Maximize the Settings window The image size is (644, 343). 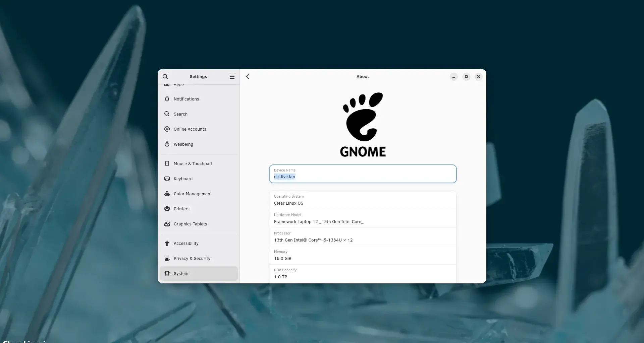(466, 77)
